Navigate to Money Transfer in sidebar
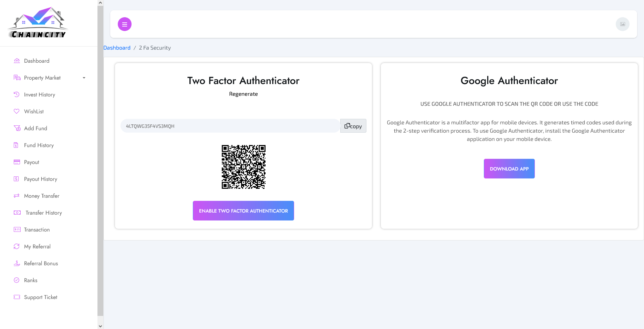644x329 pixels. click(x=42, y=196)
